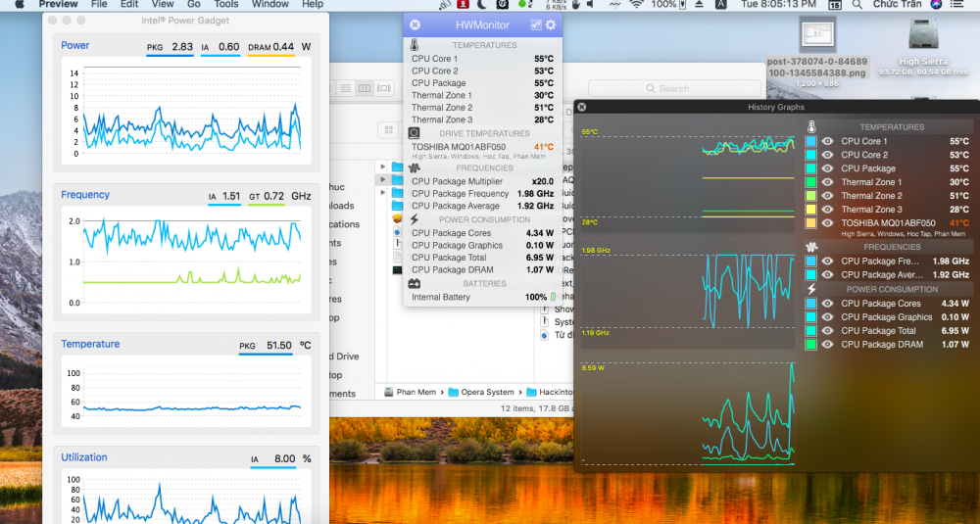980x524 pixels.
Task: Select the High Sierra drive on desktop
Action: click(x=923, y=34)
